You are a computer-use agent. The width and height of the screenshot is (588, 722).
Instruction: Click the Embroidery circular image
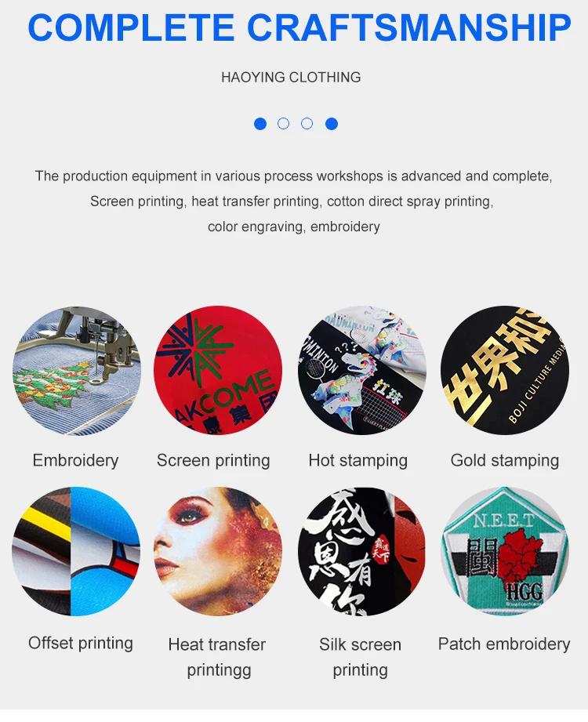[77, 371]
